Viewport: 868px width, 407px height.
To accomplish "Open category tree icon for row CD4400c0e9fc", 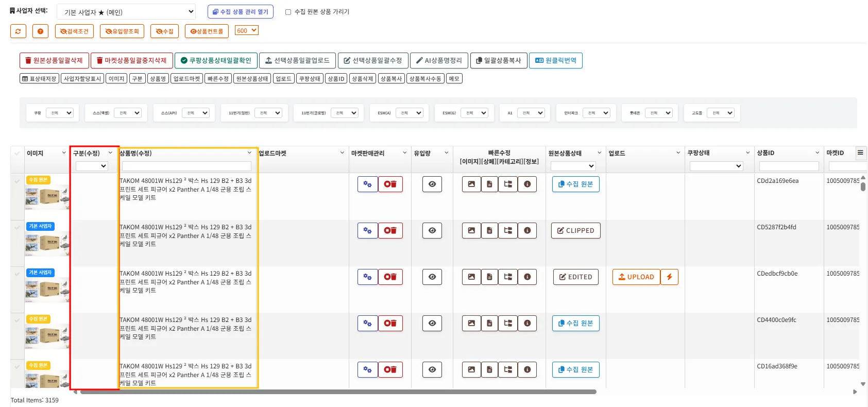I will [508, 323].
